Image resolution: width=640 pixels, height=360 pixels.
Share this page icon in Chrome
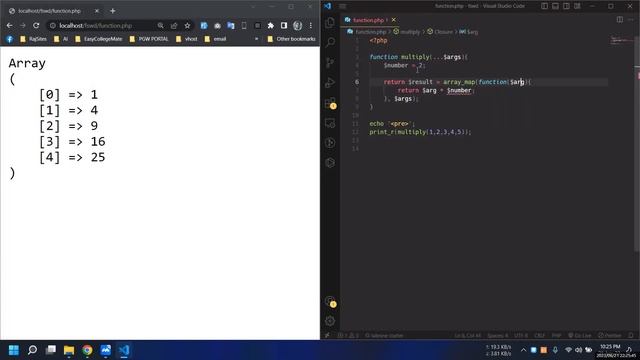[174, 25]
